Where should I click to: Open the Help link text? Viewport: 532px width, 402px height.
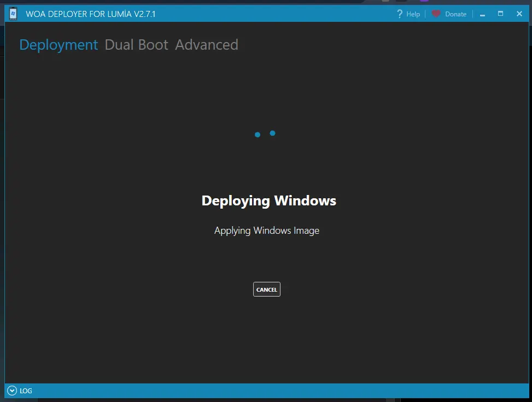413,14
